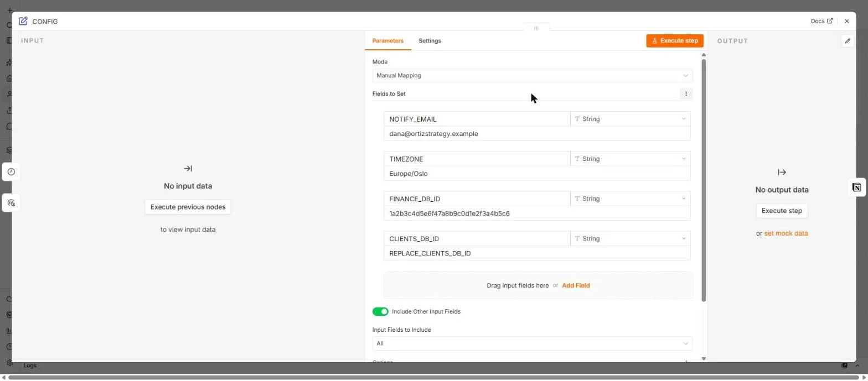868x381 pixels.
Task: Close the CONFIG node panel
Action: 846,21
